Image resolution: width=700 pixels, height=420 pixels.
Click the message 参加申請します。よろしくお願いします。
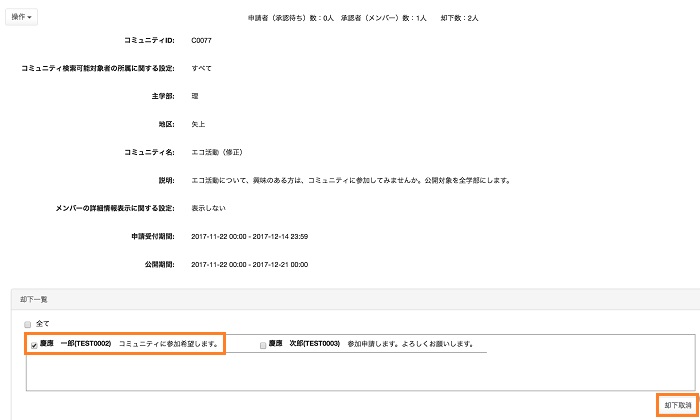click(410, 345)
